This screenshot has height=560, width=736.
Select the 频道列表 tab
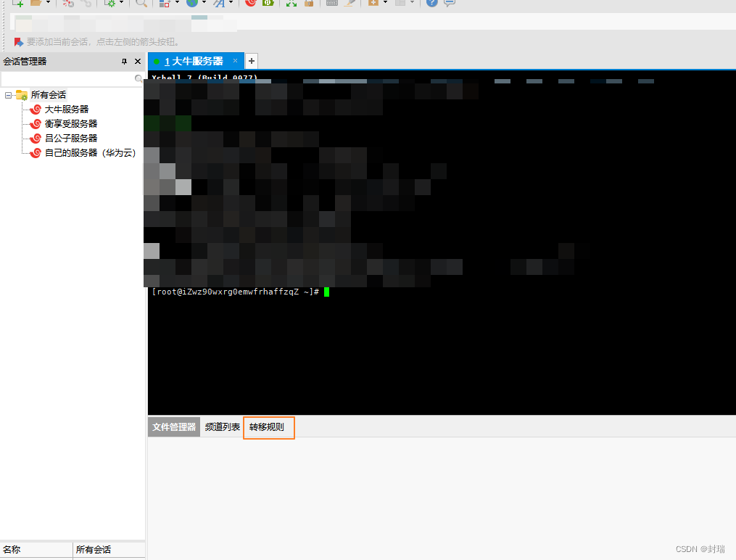(x=223, y=427)
